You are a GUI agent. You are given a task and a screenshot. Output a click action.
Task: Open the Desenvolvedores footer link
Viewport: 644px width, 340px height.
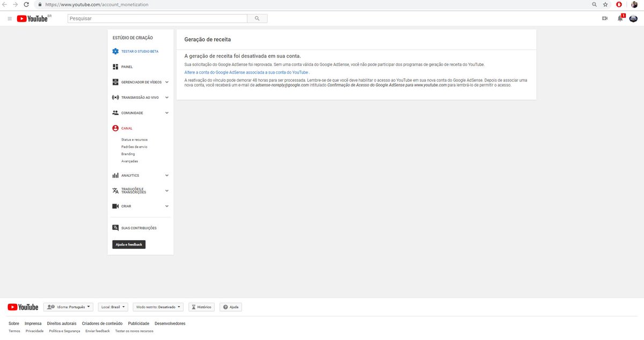point(170,323)
